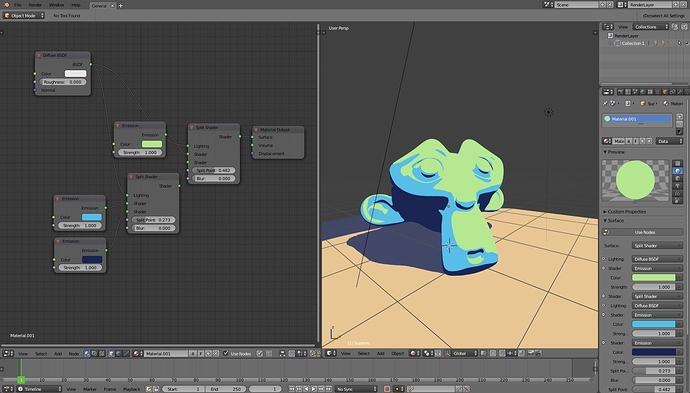The height and width of the screenshot is (393, 690).
Task: Click the Scene name field
Action: [x=576, y=4]
